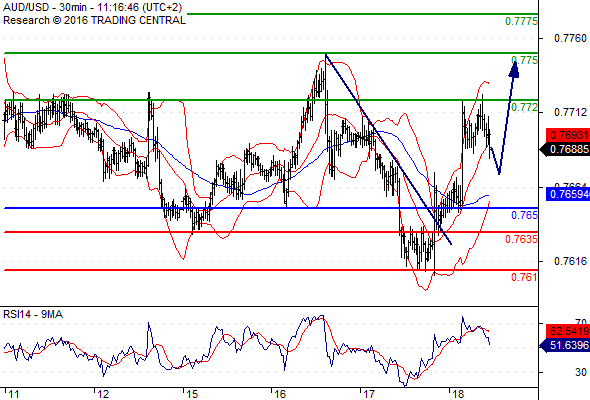The image size is (590, 400).
Task: Click date marker 17 on time axis
Action: (x=368, y=394)
